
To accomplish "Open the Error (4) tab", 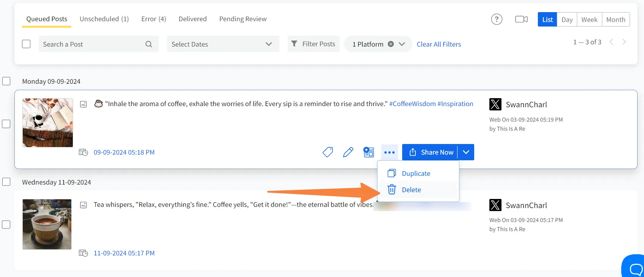I will pyautogui.click(x=154, y=19).
